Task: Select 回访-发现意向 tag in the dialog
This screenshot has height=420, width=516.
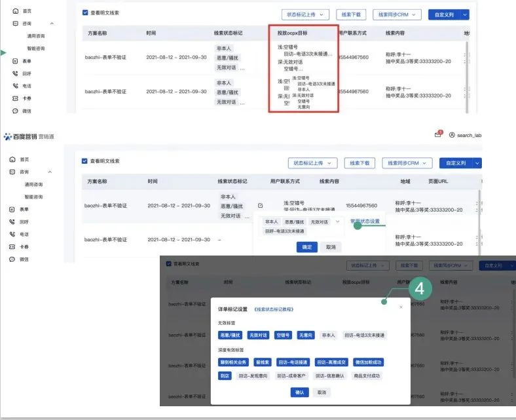Action: pyautogui.click(x=253, y=376)
